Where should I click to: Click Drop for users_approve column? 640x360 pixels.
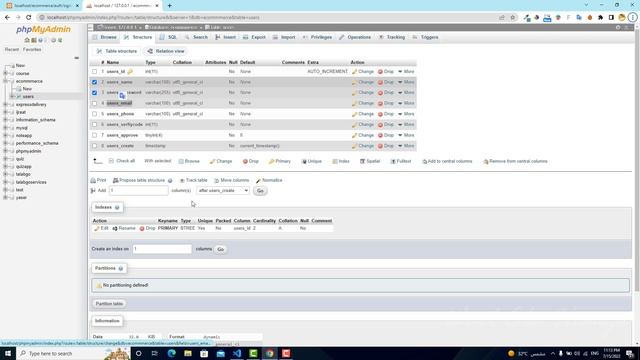pos(386,135)
